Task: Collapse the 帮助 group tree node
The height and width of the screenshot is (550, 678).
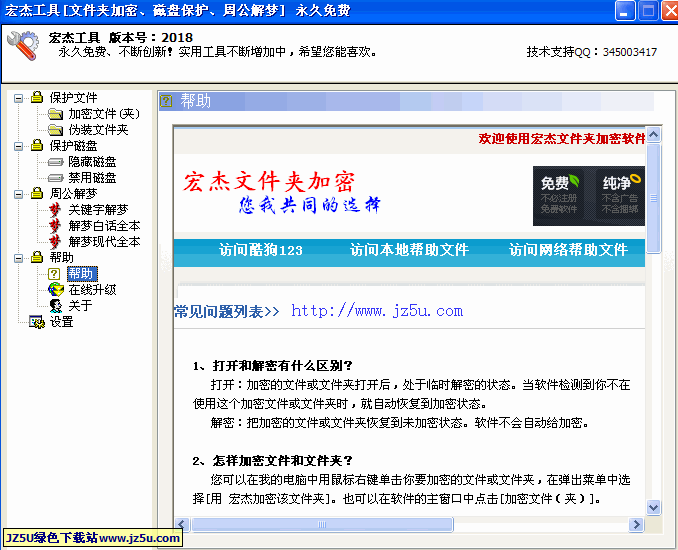Action: [x=18, y=258]
